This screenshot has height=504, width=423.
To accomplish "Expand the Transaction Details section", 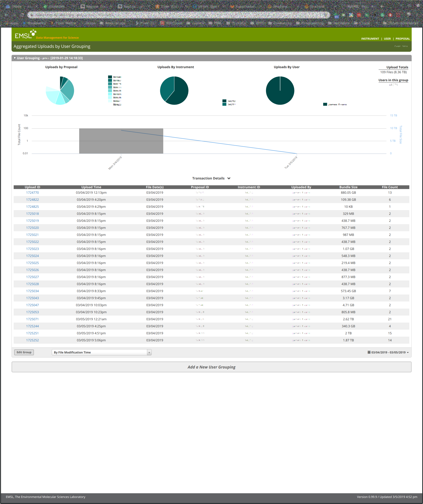I will click(x=229, y=178).
